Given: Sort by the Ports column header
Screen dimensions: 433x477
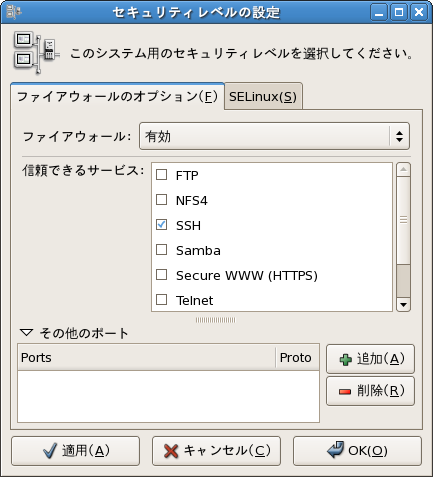Looking at the screenshot, I should click(x=147, y=358).
